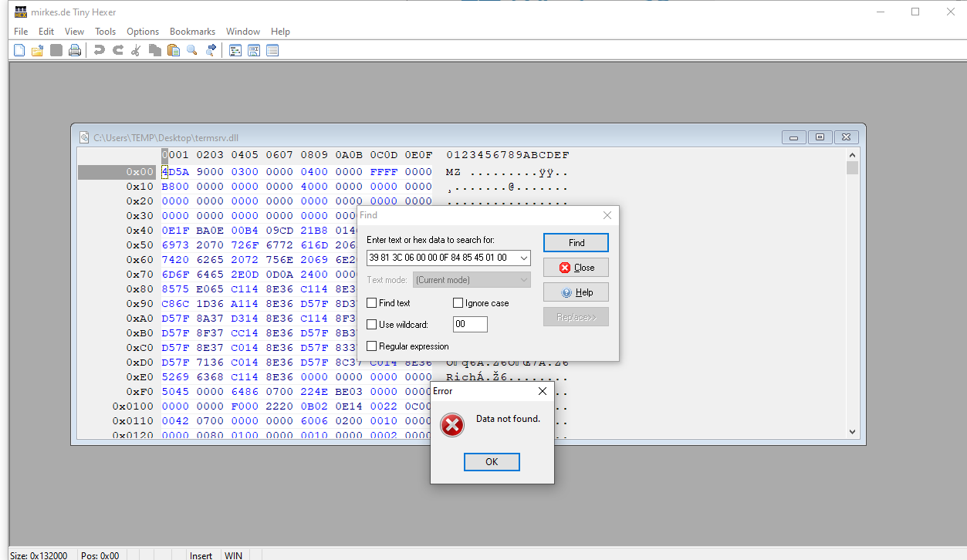Click the wildcard value input field

(x=470, y=324)
